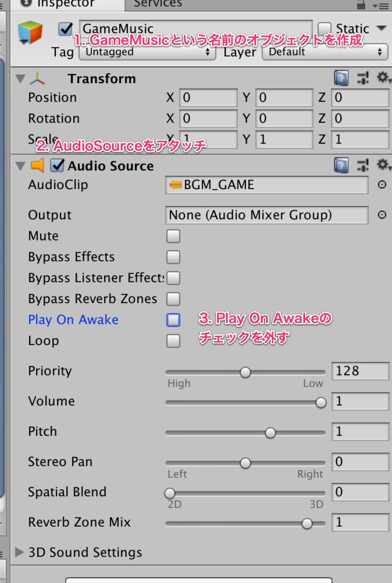Toggle GameMusic object active checkbox
The height and width of the screenshot is (583, 392).
click(x=65, y=29)
